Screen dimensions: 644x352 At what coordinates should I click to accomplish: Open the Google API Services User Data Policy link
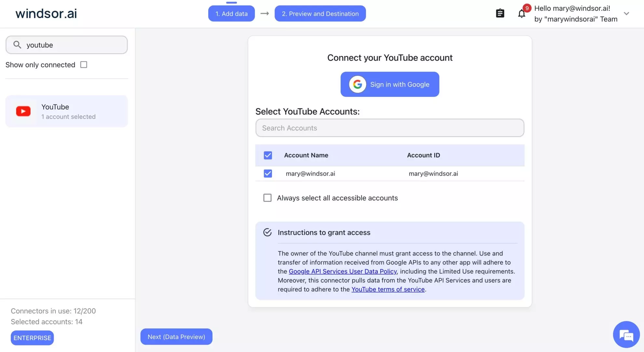click(x=342, y=271)
